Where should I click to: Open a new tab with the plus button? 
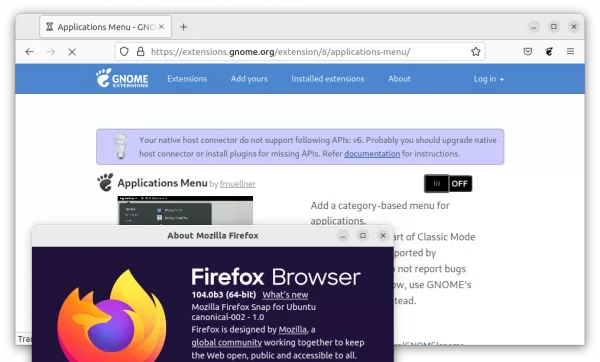point(184,27)
